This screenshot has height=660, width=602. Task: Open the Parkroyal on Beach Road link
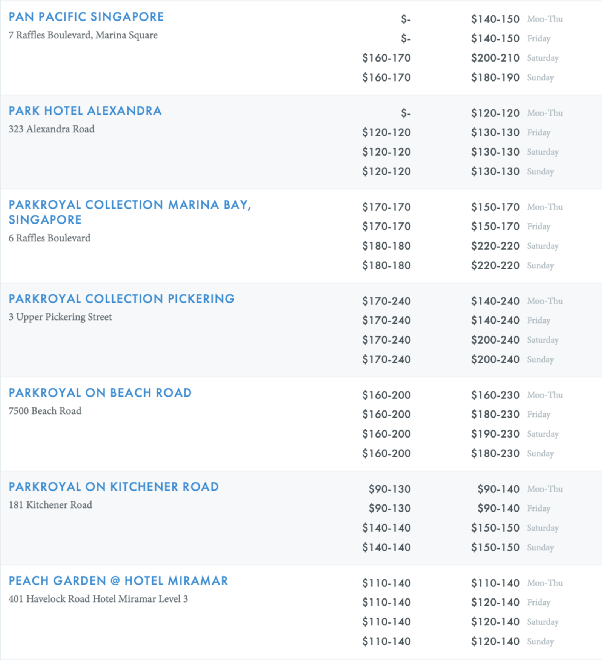point(100,393)
